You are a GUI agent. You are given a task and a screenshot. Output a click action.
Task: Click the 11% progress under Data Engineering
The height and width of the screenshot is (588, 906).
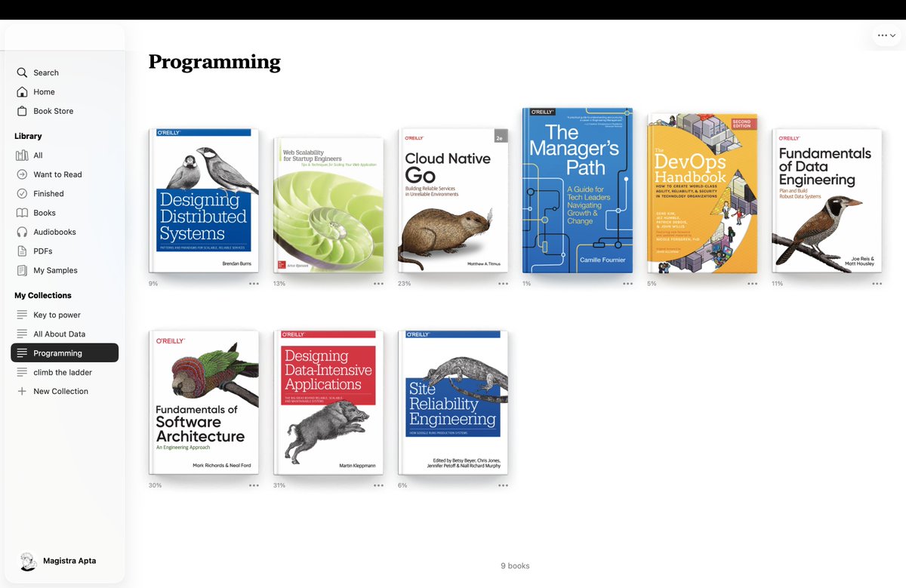coord(778,284)
